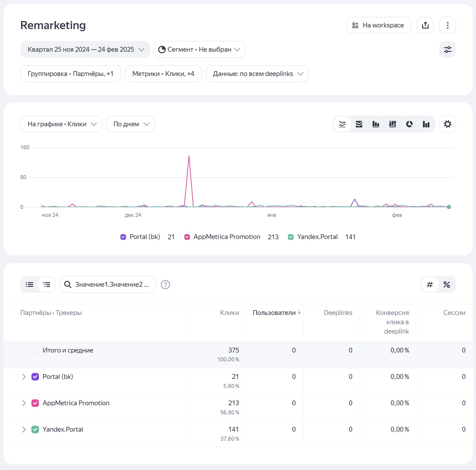The height and width of the screenshot is (470, 476).
Task: Click the help question mark icon
Action: click(165, 285)
